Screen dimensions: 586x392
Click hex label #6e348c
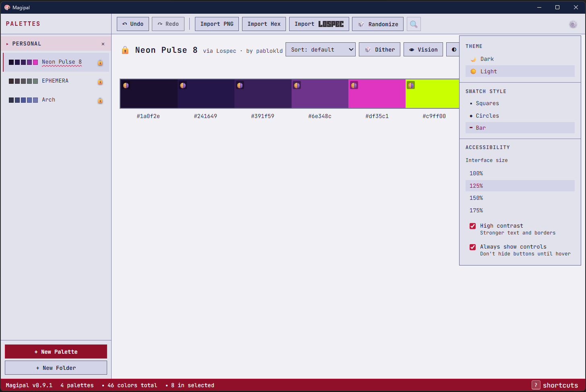click(320, 116)
